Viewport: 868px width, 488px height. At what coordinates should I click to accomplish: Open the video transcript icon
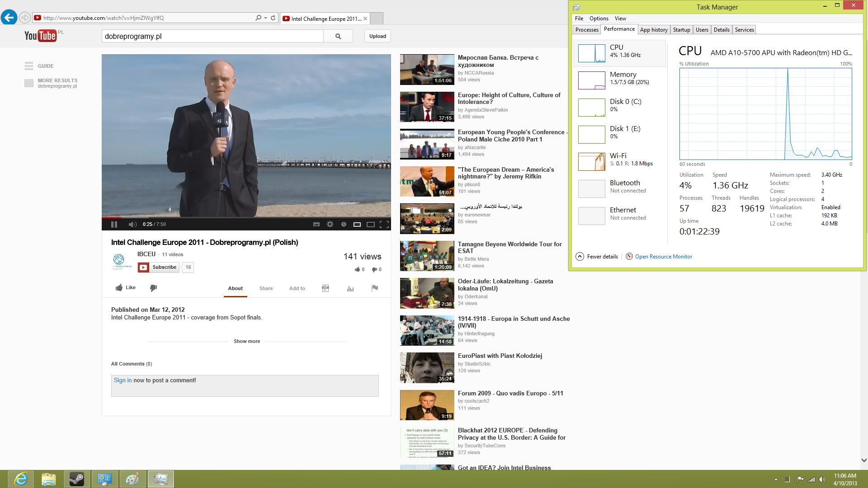tap(325, 288)
